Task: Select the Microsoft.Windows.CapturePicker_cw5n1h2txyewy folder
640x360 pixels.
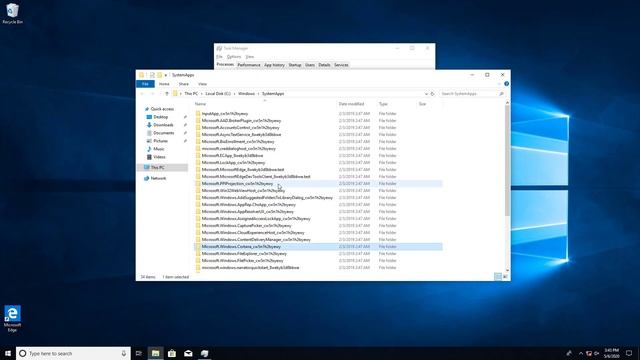Action: pyautogui.click(x=318, y=225)
